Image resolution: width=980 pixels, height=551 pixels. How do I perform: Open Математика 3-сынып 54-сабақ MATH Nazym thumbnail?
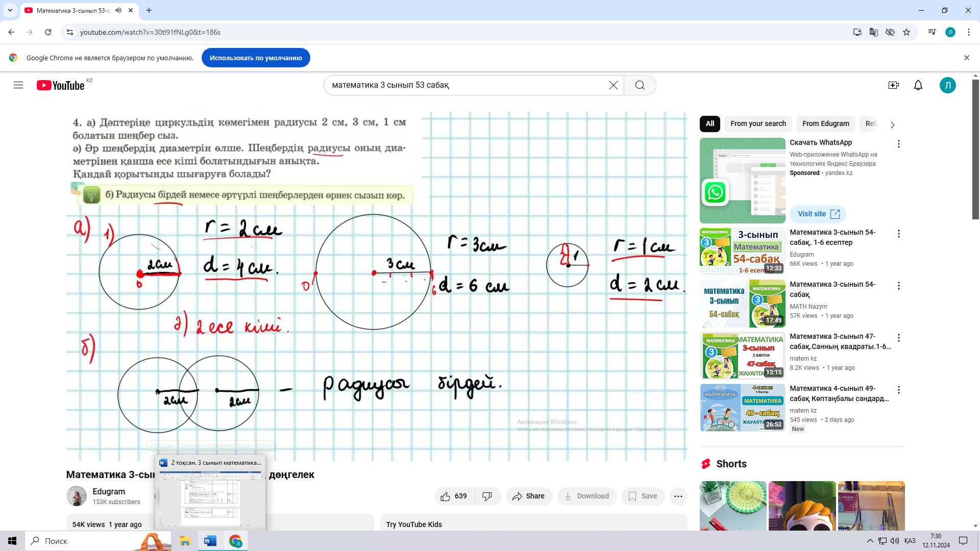[743, 303]
